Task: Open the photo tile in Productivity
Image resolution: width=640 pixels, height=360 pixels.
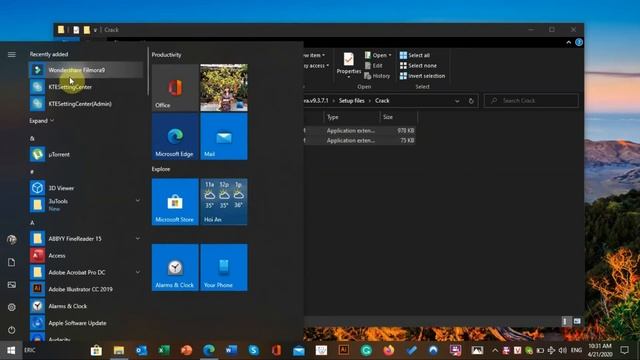Action: point(224,87)
